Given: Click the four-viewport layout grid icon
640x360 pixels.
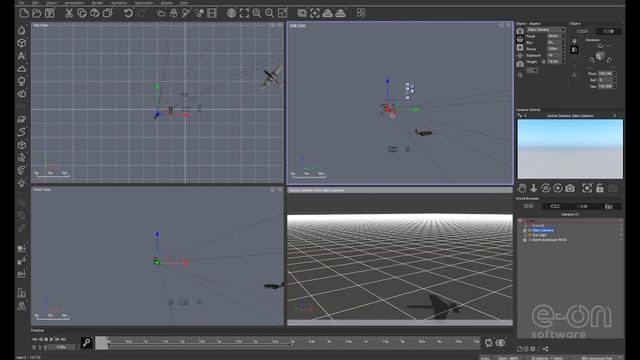Looking at the screenshot, I should click(361, 13).
